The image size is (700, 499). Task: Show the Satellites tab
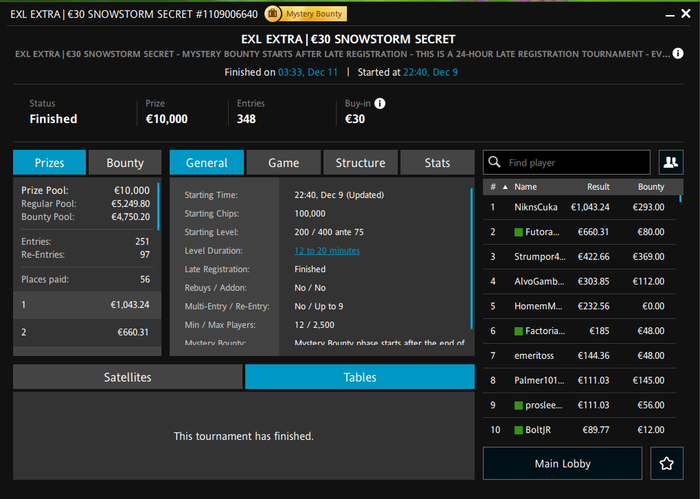tap(128, 377)
